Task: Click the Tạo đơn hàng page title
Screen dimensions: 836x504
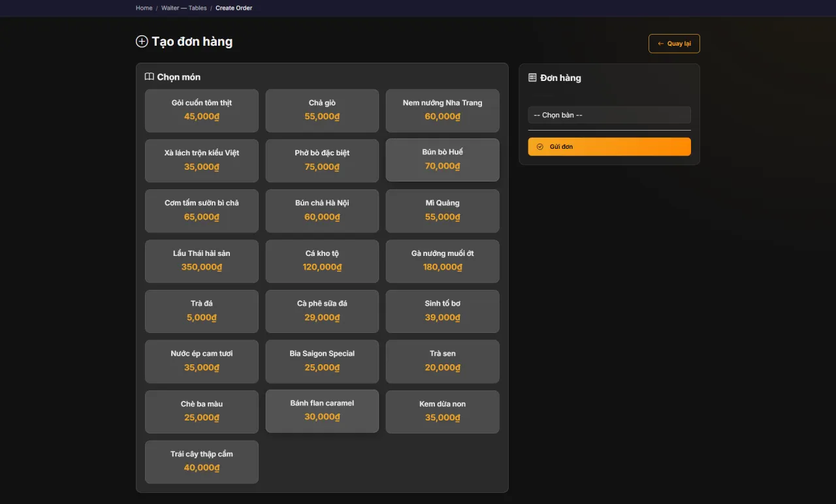Action: 192,42
